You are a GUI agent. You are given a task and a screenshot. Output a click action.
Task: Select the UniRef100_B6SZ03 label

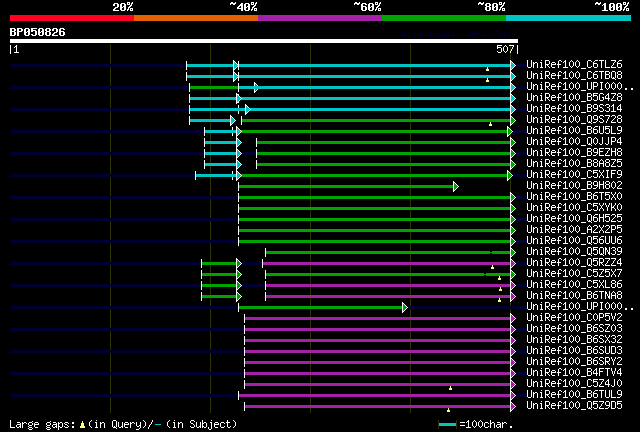click(x=574, y=329)
